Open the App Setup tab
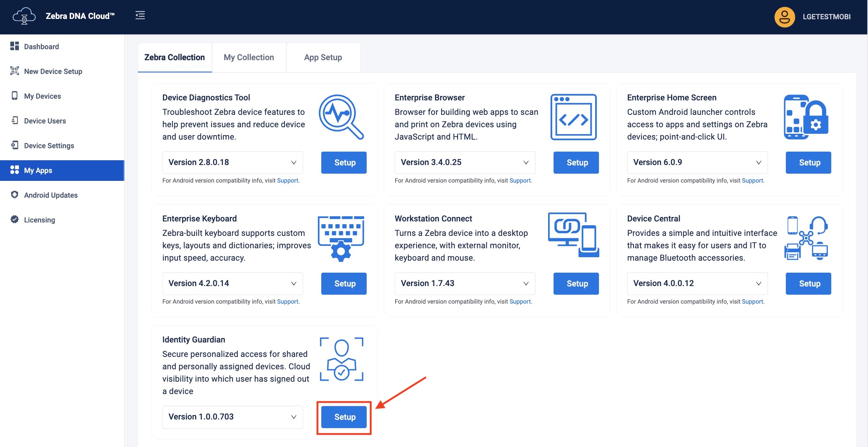The image size is (868, 447). point(323,57)
